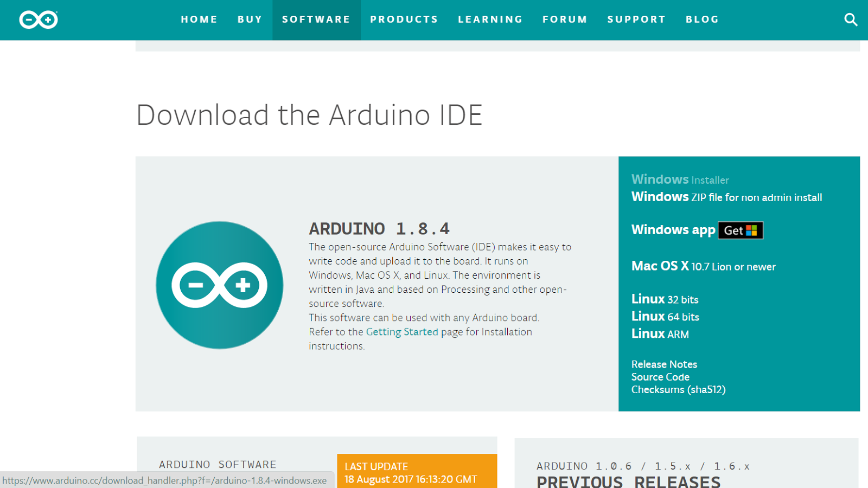Select the Windows Installer download

(x=680, y=179)
